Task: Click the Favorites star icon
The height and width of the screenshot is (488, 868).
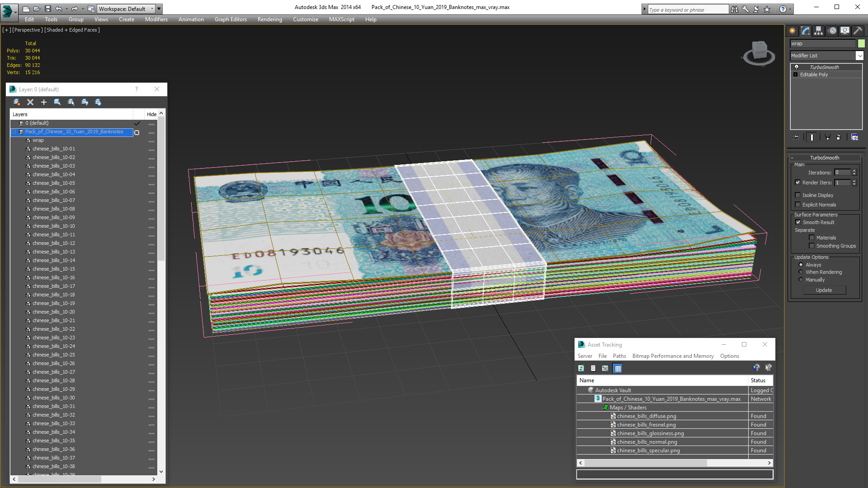Action: pyautogui.click(x=767, y=9)
